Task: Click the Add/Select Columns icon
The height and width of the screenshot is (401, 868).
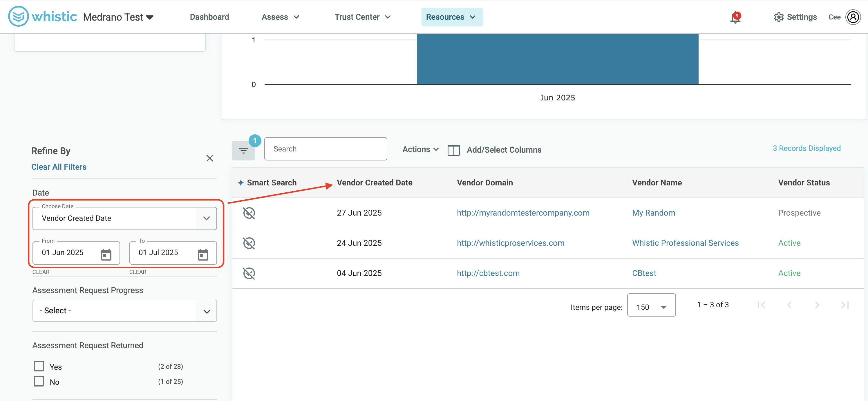Action: [x=453, y=150]
